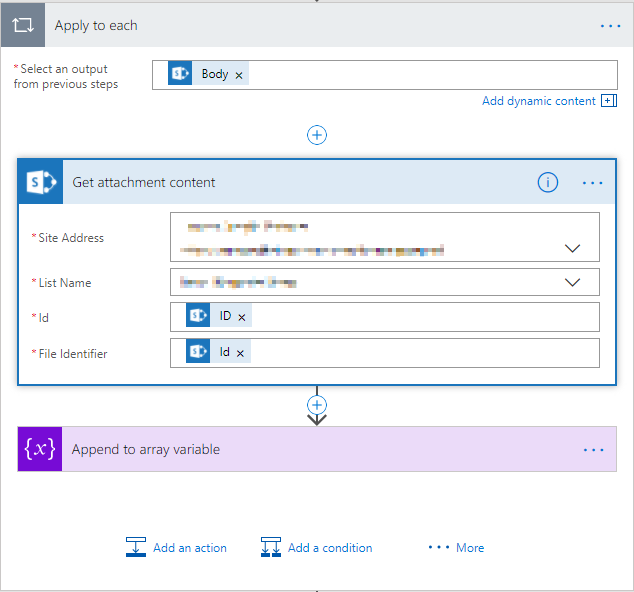The width and height of the screenshot is (634, 592).
Task: Click the plus icon beside Add dynamic content
Action: pyautogui.click(x=608, y=101)
